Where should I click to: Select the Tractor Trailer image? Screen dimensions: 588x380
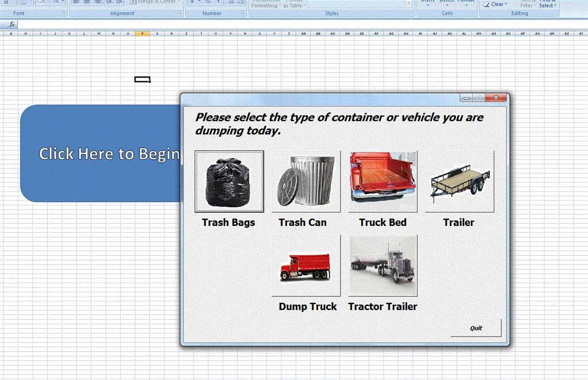[382, 266]
